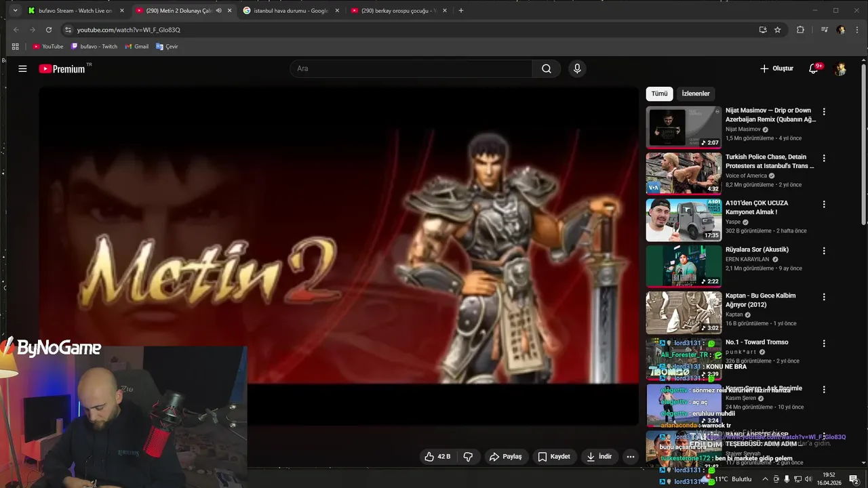868x488 pixels.
Task: View site information icon in address bar
Action: click(x=67, y=30)
